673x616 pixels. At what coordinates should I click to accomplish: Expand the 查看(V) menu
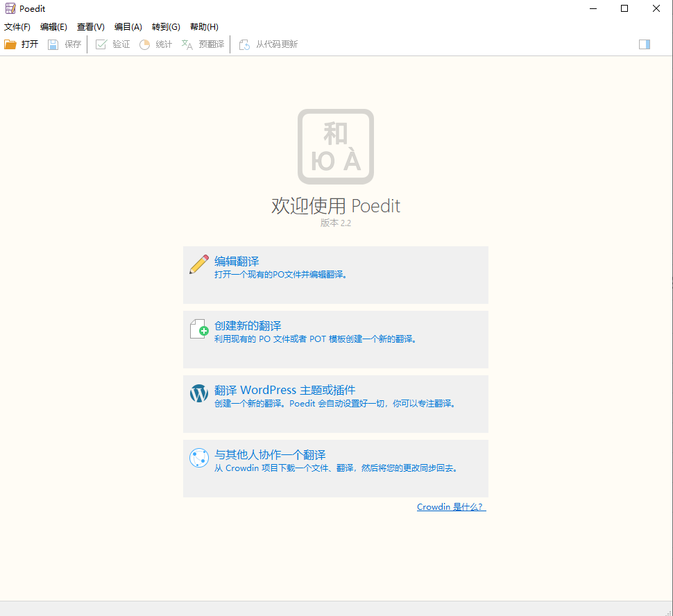pyautogui.click(x=90, y=27)
